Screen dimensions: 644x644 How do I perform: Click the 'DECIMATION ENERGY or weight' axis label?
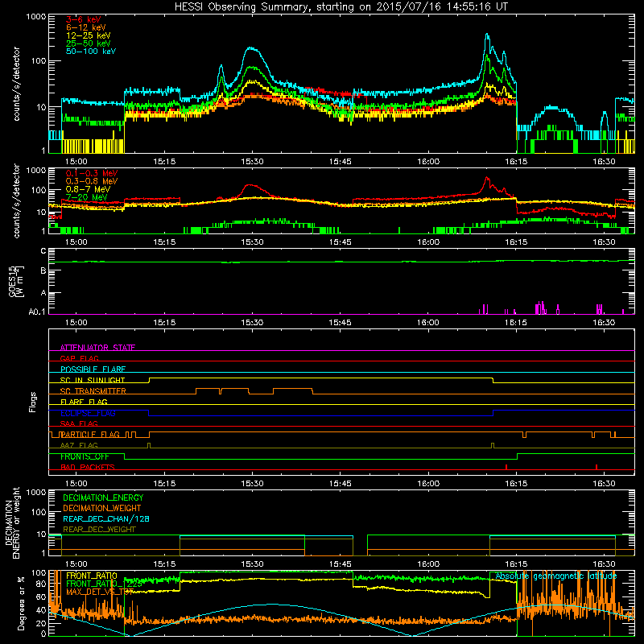[x=12, y=522]
